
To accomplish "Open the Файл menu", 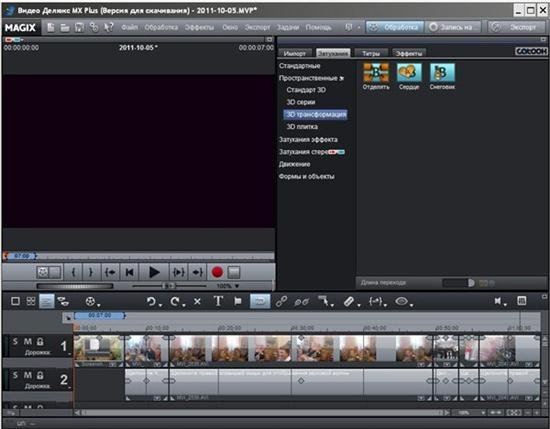I will click(x=129, y=27).
